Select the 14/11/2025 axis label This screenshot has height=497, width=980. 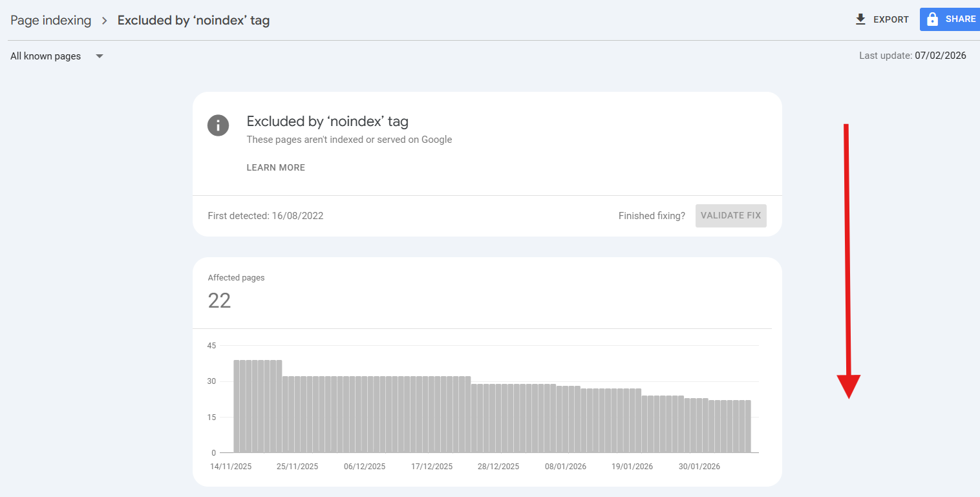coord(230,466)
